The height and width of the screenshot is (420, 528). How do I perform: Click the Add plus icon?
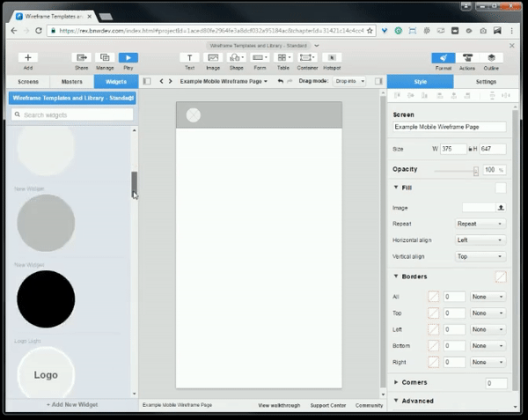tap(28, 57)
